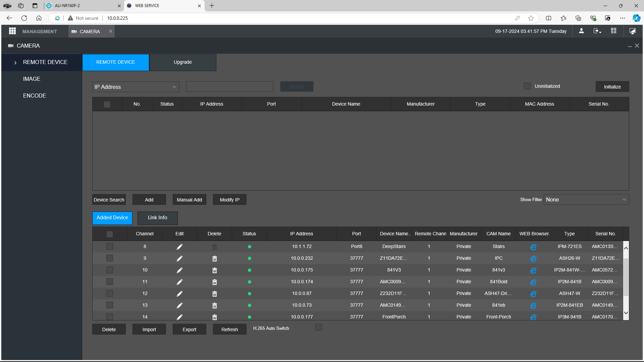Open the Show Filter dropdown
This screenshot has height=362, width=644.
(586, 199)
